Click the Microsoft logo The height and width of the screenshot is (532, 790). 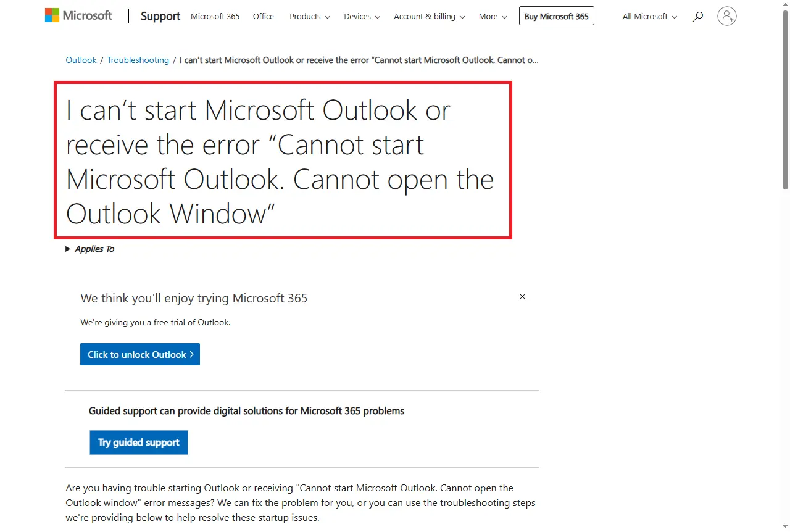tap(78, 16)
